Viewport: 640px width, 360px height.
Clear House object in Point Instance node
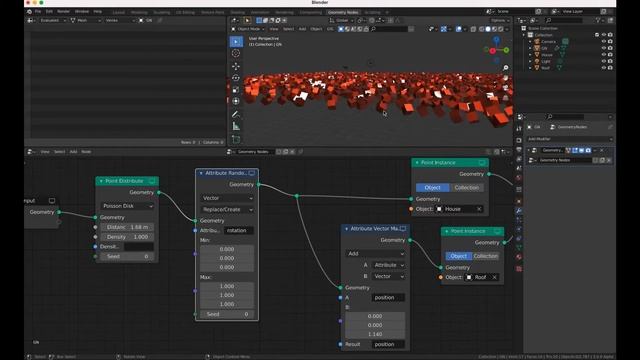[479, 209]
